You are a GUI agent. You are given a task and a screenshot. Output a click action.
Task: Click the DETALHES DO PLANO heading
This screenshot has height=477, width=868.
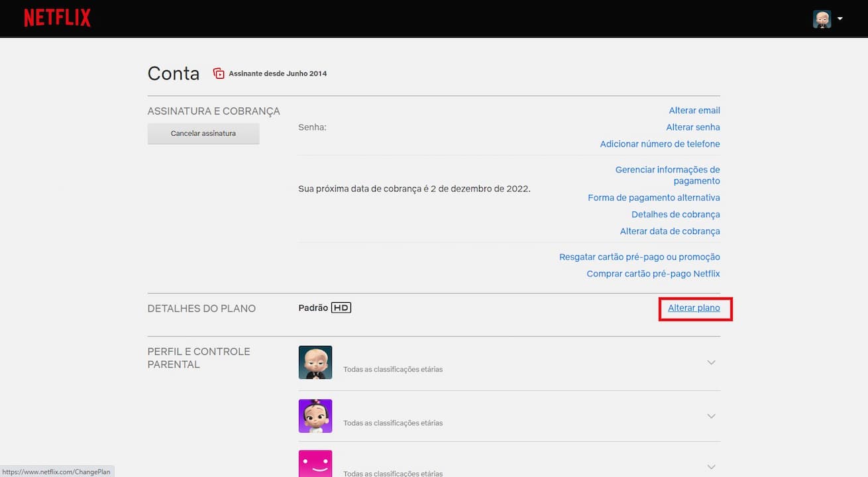pos(201,308)
